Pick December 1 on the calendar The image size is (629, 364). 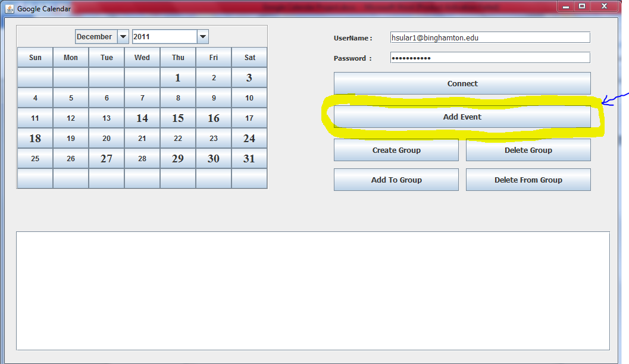click(x=178, y=78)
